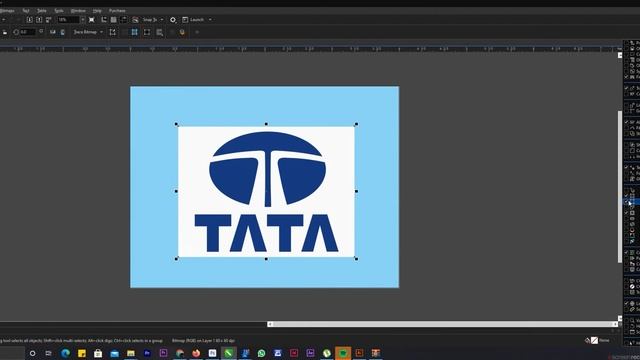The image size is (640, 360).
Task: Click the vertical scrollbar beside the canvas
Action: pos(620,187)
